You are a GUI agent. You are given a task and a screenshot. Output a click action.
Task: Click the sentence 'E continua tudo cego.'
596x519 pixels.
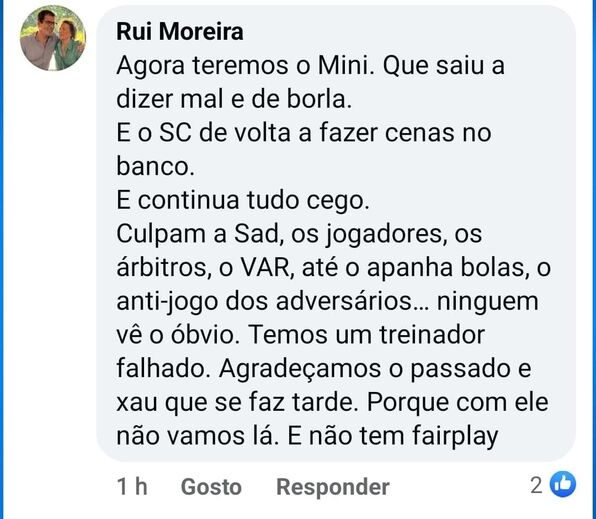243,200
